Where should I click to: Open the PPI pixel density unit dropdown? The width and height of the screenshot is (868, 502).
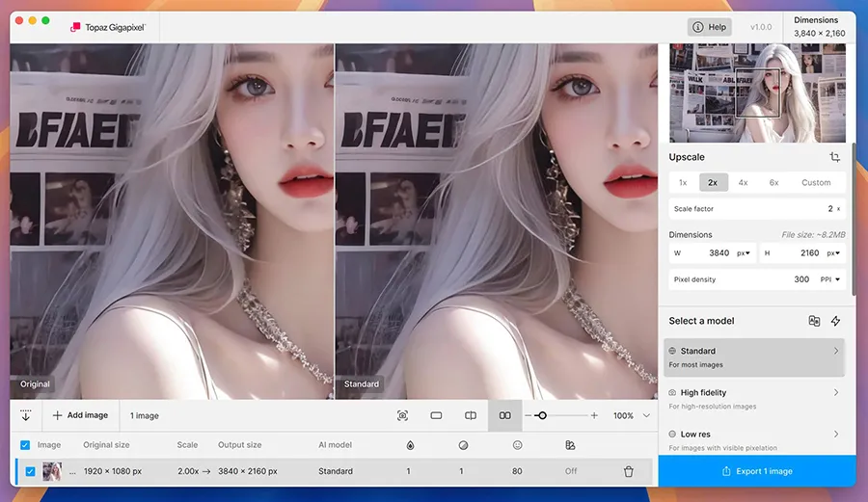(830, 279)
